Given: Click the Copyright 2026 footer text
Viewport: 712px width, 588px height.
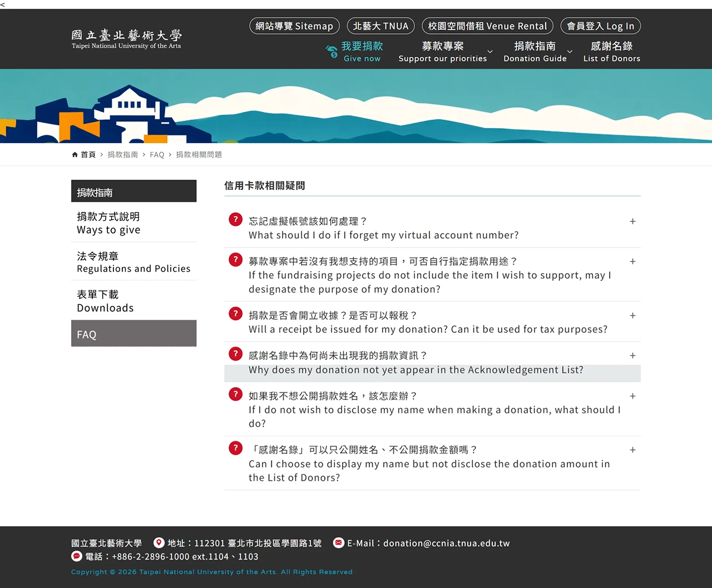Looking at the screenshot, I should pos(211,572).
